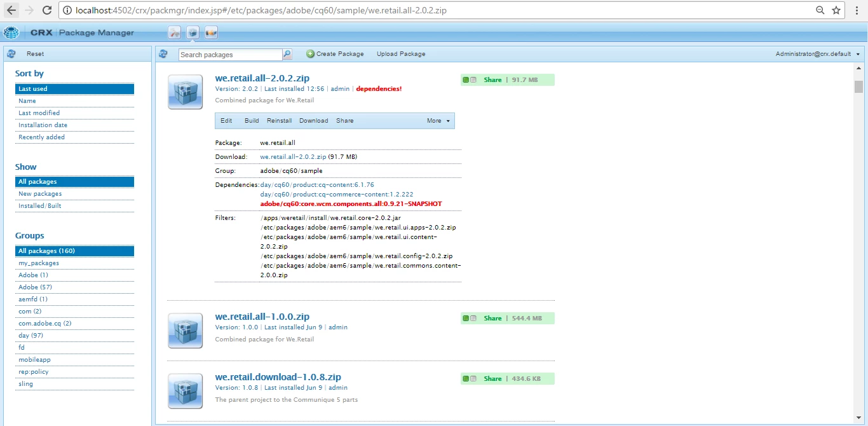Bookmark this page with the star icon
Screen dimensions: 868x426
coord(836,10)
